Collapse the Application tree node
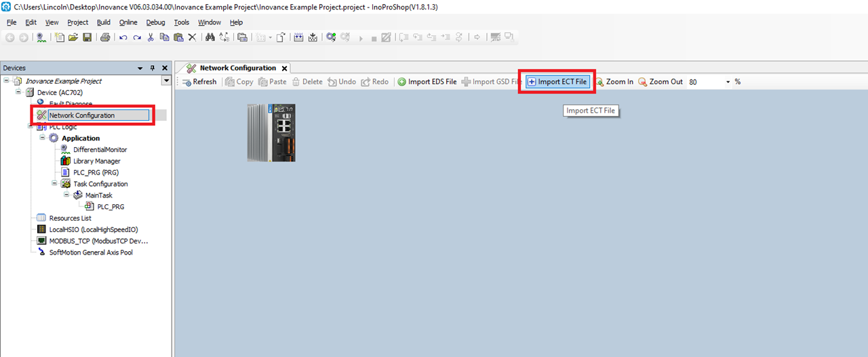Image resolution: width=868 pixels, height=357 pixels. [43, 138]
